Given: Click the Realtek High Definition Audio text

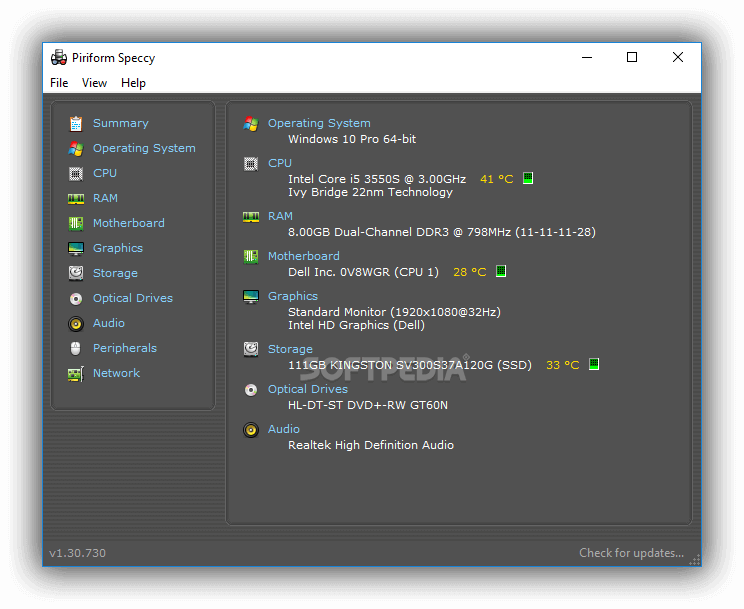Looking at the screenshot, I should 371,445.
